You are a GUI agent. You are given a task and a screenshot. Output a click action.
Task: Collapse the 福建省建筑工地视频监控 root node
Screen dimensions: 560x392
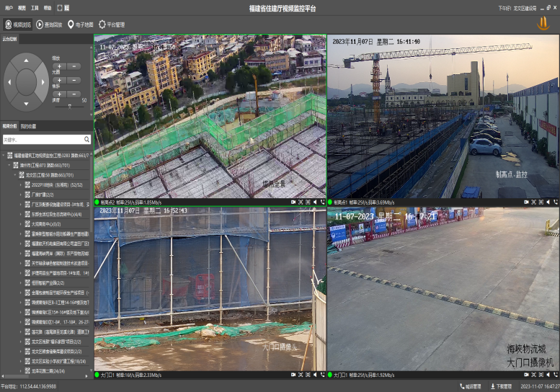4,156
